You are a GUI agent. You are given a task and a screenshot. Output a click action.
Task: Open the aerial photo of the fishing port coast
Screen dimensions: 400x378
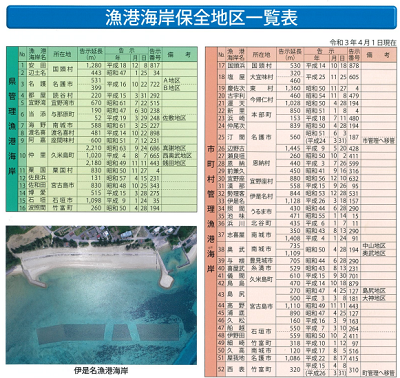click(x=101, y=295)
